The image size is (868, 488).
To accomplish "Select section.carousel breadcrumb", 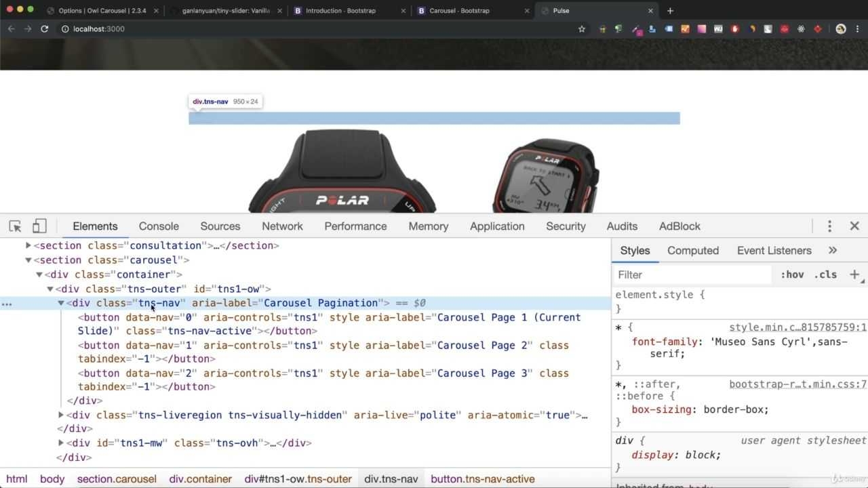I will tap(117, 479).
